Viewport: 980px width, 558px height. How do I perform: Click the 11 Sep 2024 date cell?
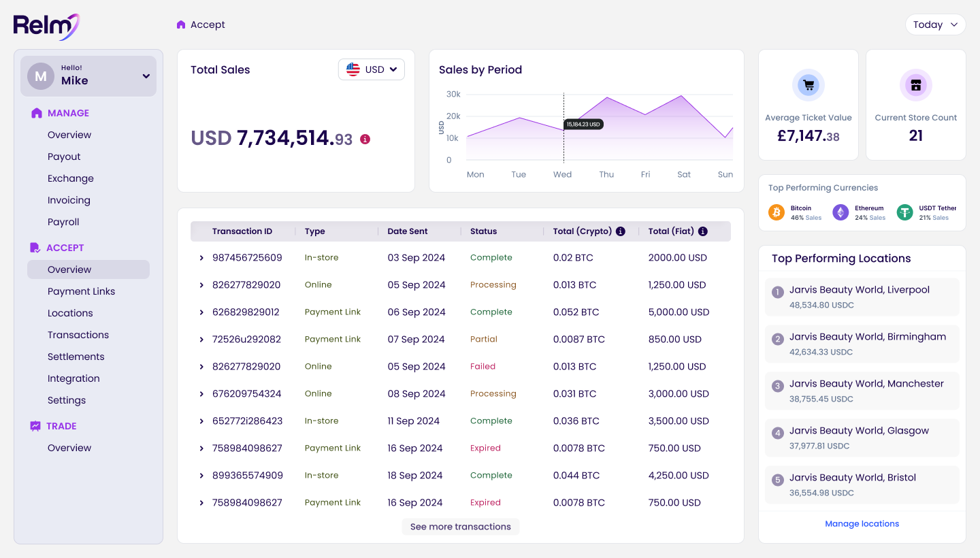pyautogui.click(x=414, y=421)
